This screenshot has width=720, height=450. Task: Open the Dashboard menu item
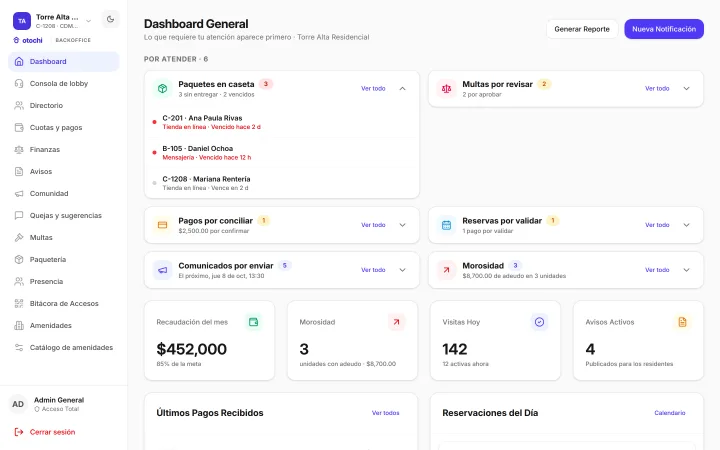pos(64,62)
